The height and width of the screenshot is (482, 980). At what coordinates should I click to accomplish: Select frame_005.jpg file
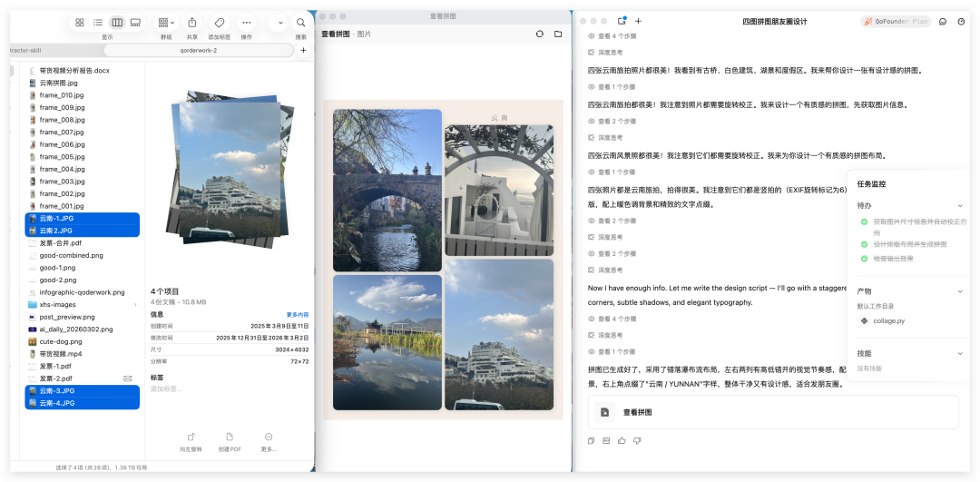point(62,157)
